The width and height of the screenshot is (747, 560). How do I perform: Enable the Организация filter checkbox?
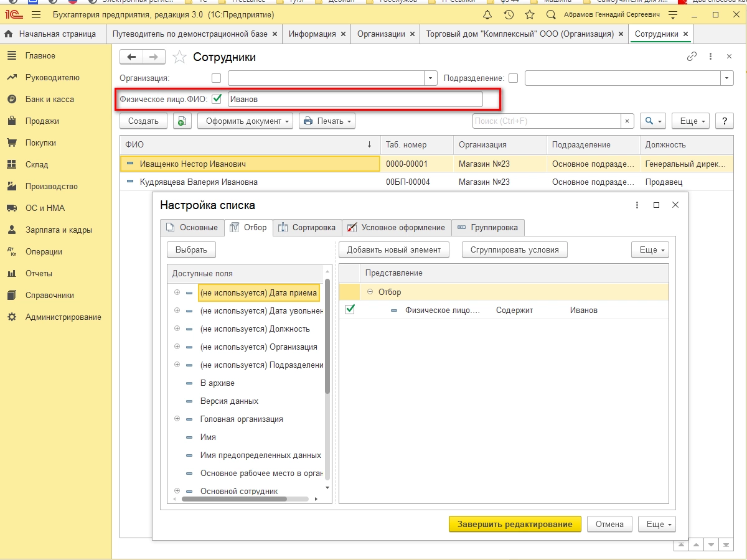[x=217, y=78]
